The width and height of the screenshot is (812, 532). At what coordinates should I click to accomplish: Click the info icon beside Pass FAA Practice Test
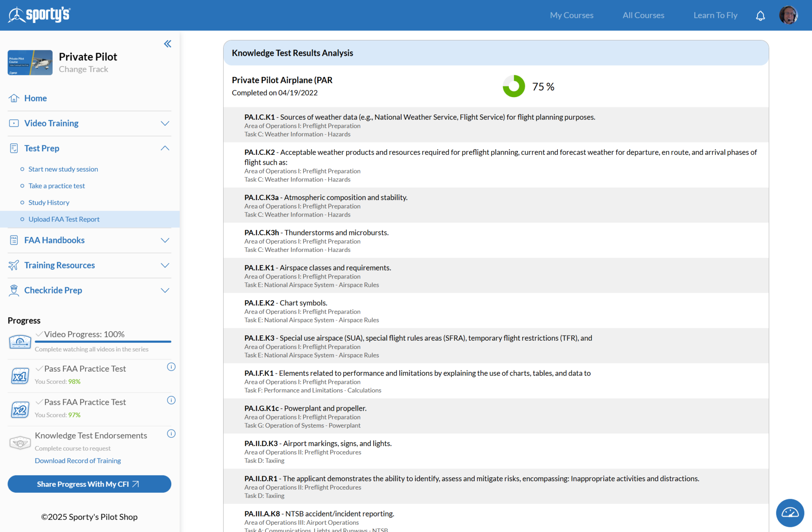tap(171, 367)
